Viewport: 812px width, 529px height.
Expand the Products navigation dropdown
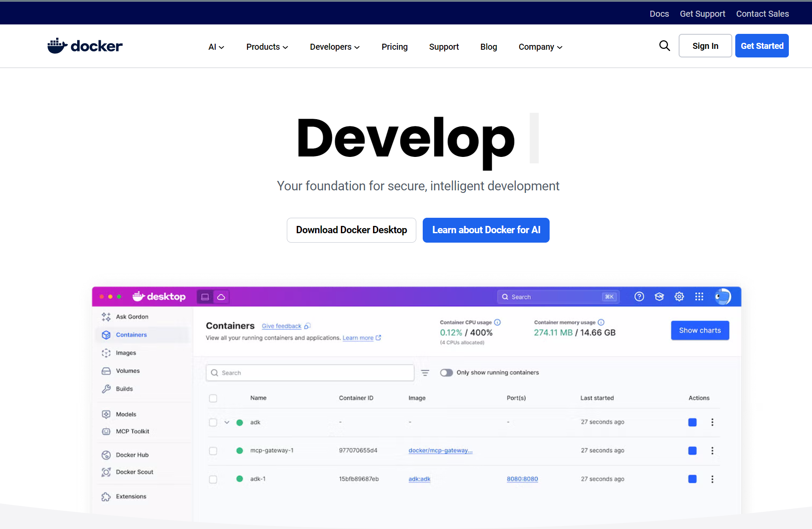tap(267, 47)
